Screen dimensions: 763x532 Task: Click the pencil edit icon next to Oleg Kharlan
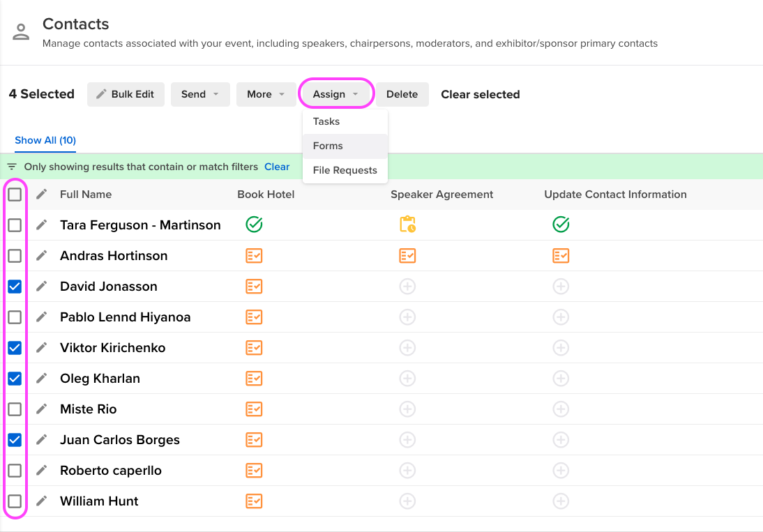pyautogui.click(x=40, y=378)
